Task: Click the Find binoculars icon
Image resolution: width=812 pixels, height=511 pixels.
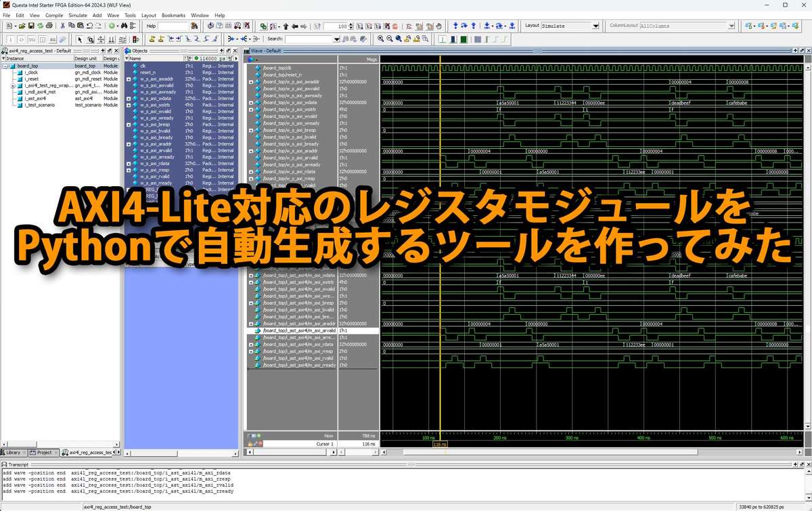Action: [x=124, y=26]
